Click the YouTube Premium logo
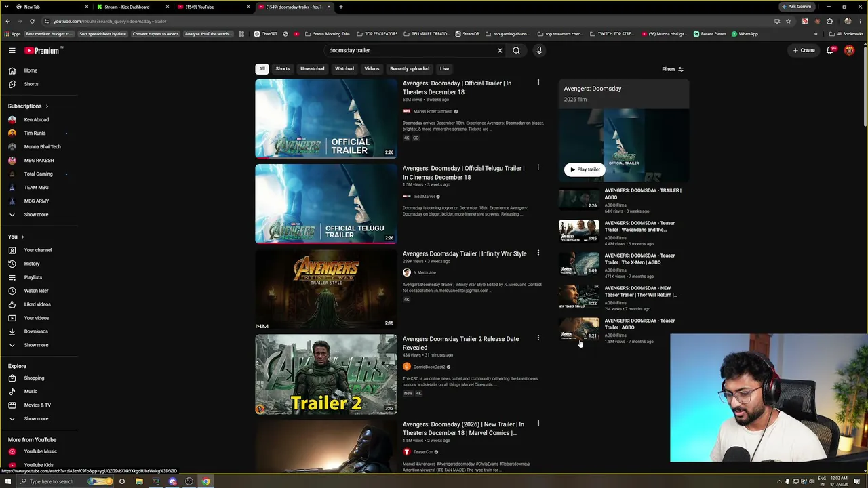 (42, 50)
